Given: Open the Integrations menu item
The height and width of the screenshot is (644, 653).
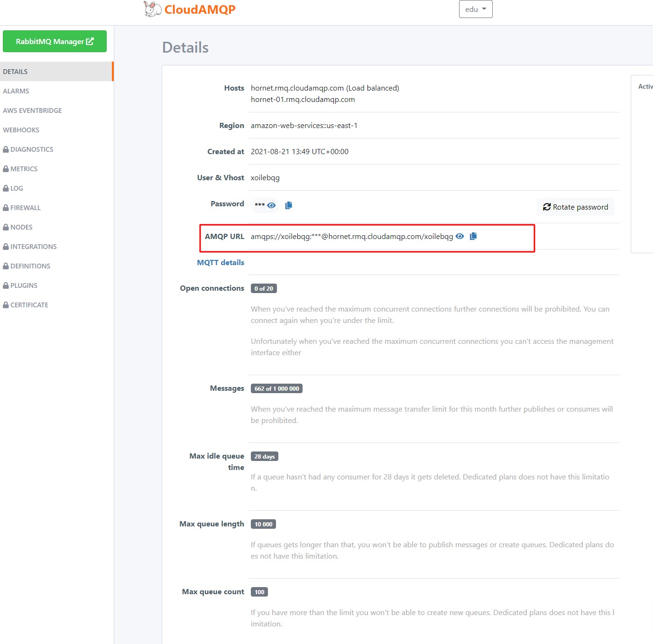Looking at the screenshot, I should pos(33,247).
